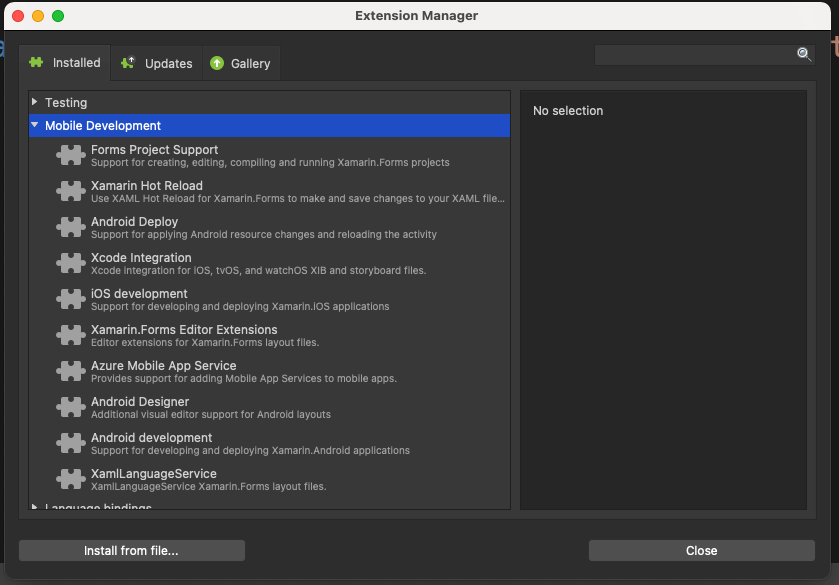Click "Additional visual editor support" description

coord(211,414)
